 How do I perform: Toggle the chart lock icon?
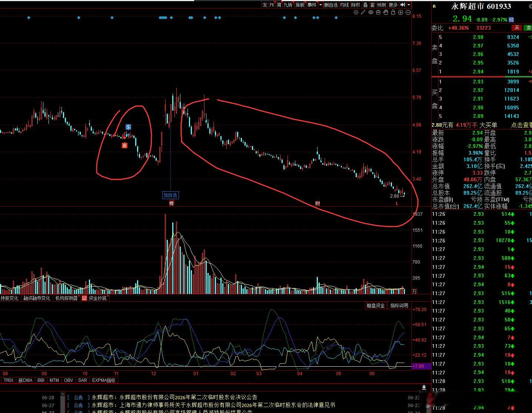[393, 12]
